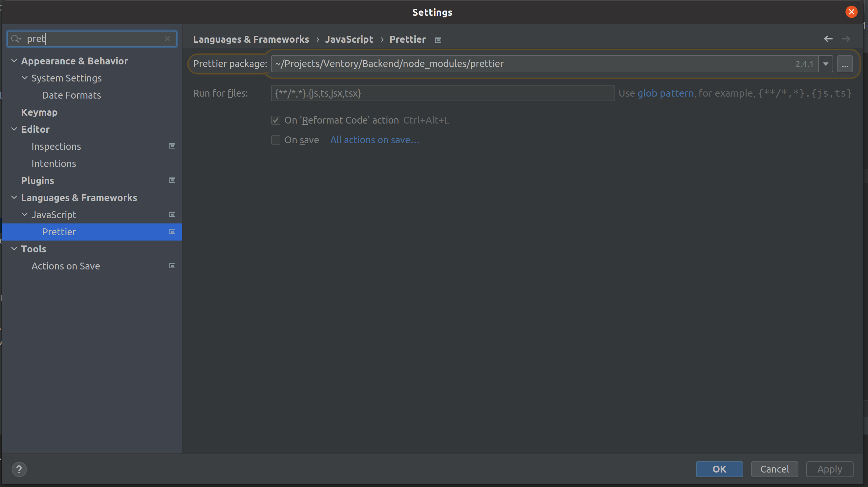The image size is (868, 487).
Task: Collapse the Languages & Frameworks section
Action: pos(14,197)
